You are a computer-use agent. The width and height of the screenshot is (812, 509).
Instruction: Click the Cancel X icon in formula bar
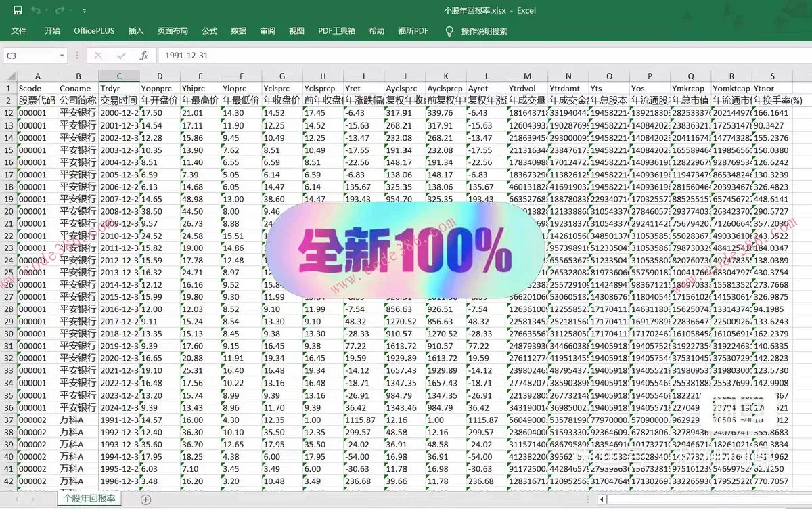(x=99, y=56)
